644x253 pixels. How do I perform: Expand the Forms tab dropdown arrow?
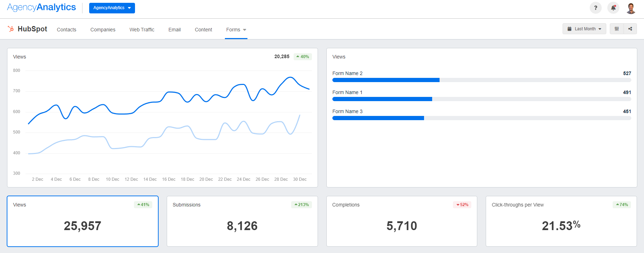point(245,30)
